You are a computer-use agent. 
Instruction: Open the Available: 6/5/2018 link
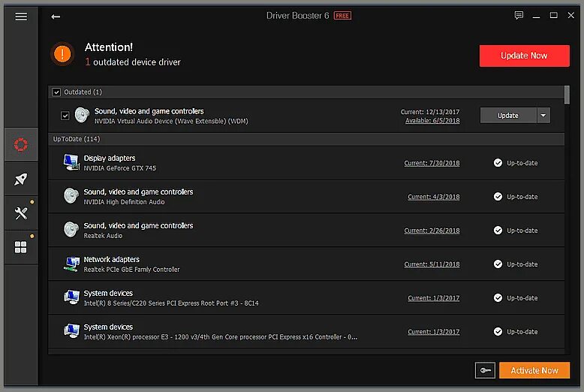click(432, 121)
